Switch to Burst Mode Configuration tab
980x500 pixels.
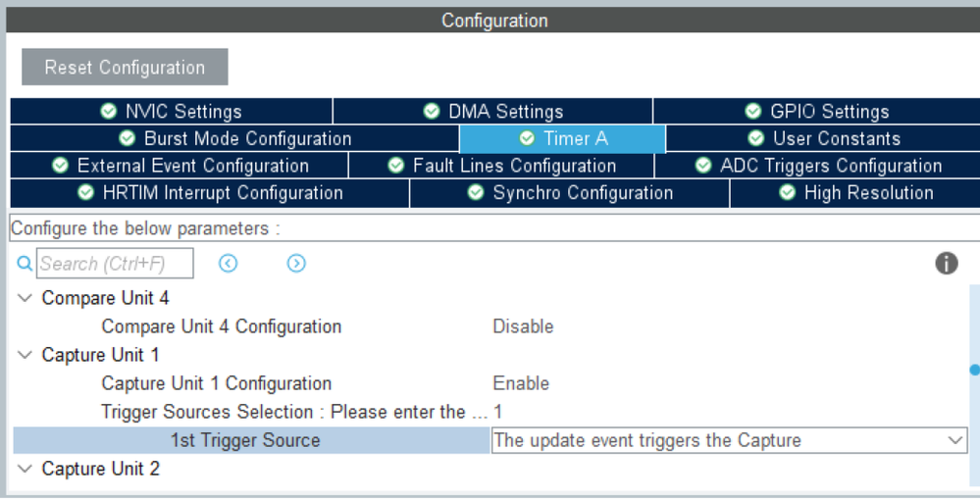234,139
